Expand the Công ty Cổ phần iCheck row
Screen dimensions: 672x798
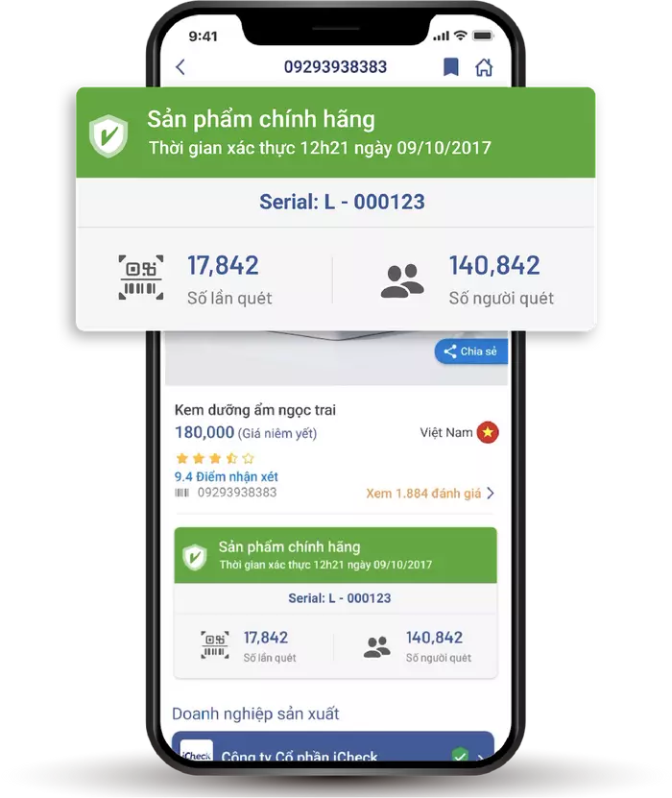(333, 747)
